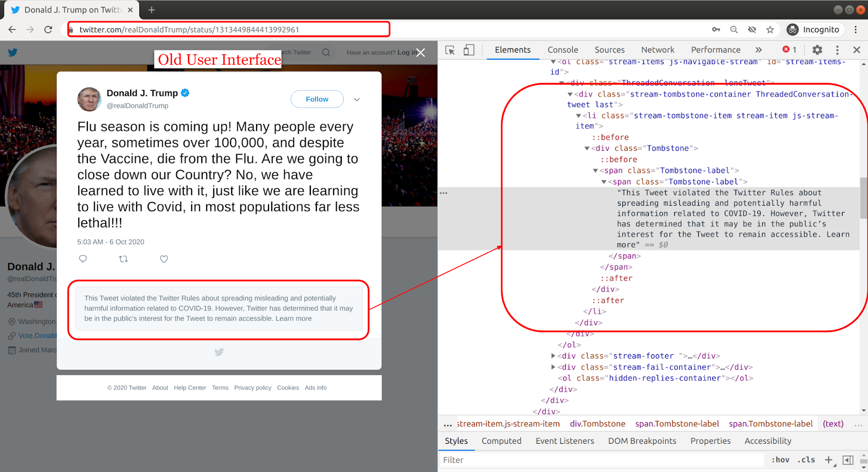Close the DevTools panel
The image size is (868, 472).
pyautogui.click(x=857, y=50)
